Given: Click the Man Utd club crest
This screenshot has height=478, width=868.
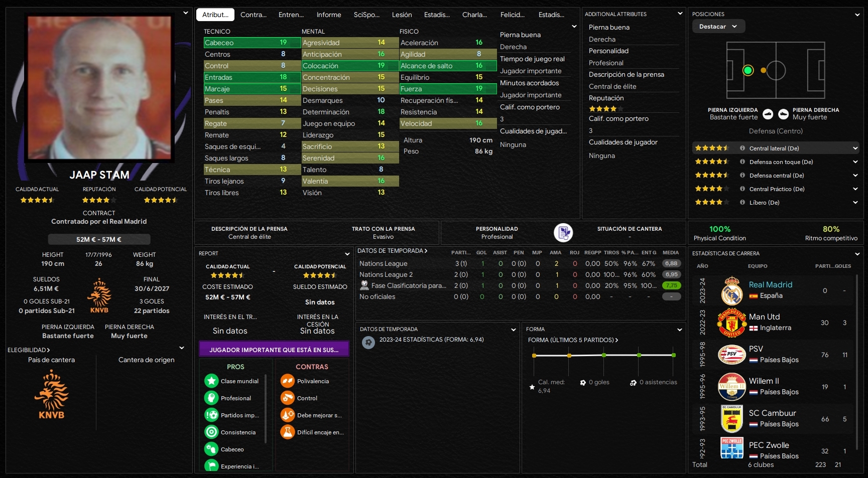Looking at the screenshot, I should pyautogui.click(x=732, y=323).
